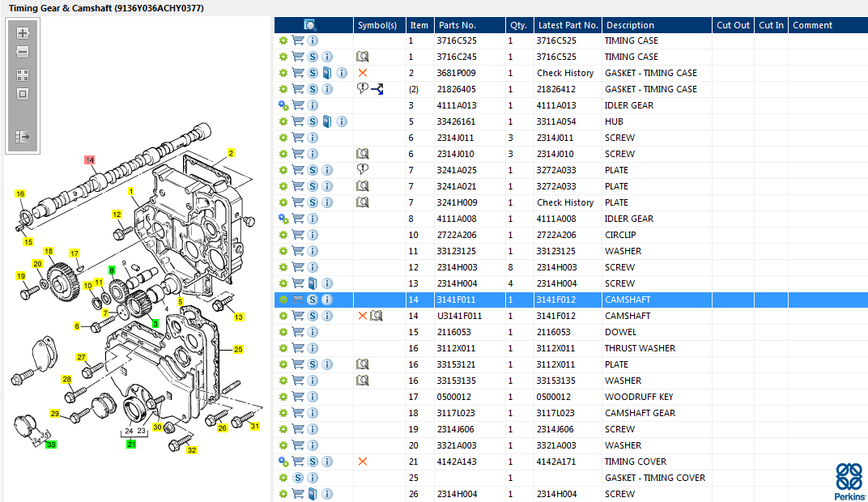Click Check History for PLATE 3241H009
Viewport: 868px width, 502px height.
point(565,202)
